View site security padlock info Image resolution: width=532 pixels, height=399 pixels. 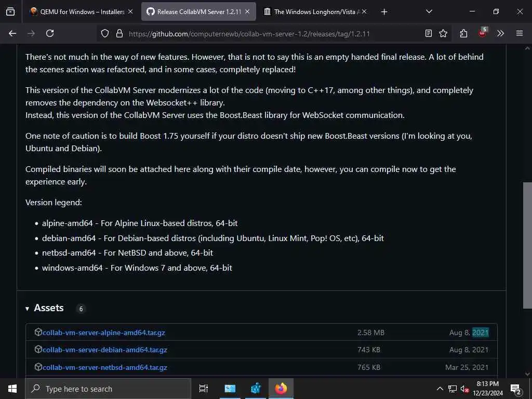coord(119,33)
